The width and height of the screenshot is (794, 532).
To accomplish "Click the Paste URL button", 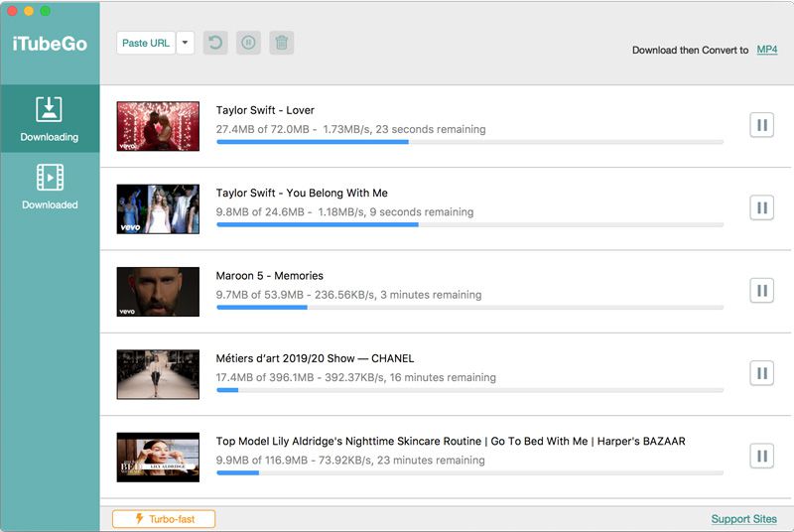I will point(146,43).
